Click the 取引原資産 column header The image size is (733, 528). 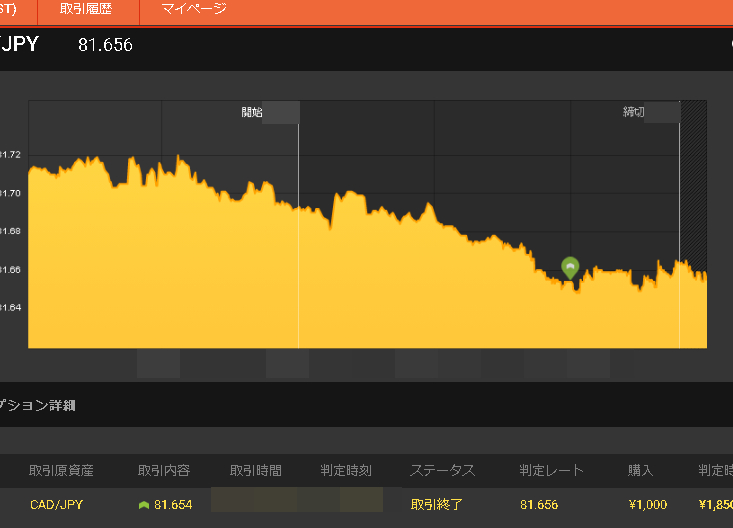[x=61, y=470]
